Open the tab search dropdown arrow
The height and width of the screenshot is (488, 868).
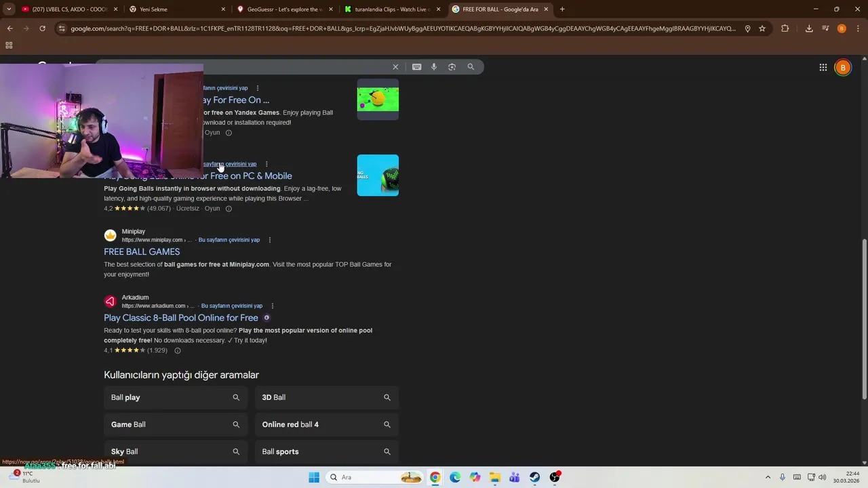coord(9,9)
